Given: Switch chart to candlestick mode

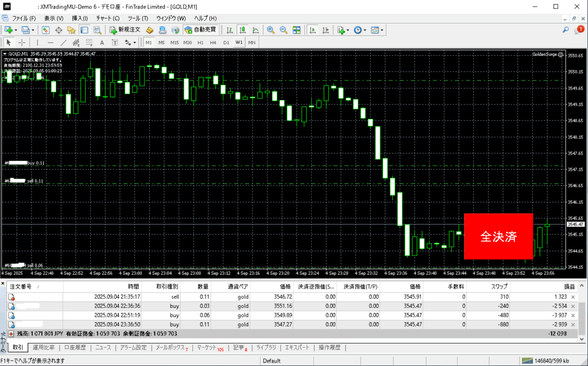Looking at the screenshot, I should (242, 30).
